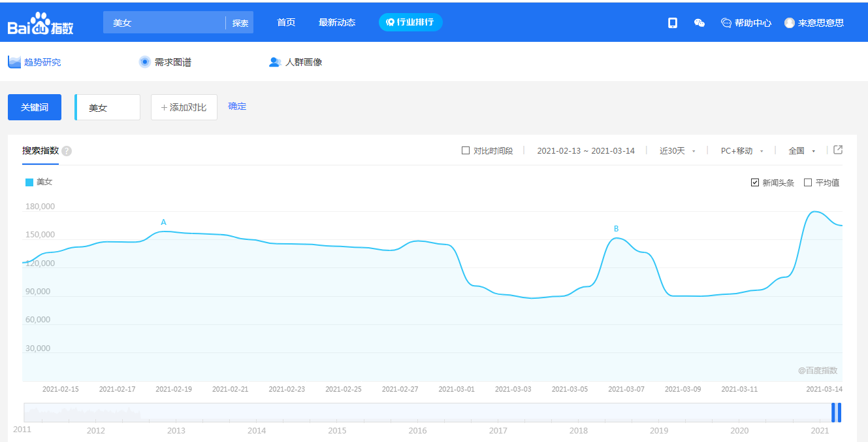
Task: Open the WeChat icon in header
Action: [699, 23]
